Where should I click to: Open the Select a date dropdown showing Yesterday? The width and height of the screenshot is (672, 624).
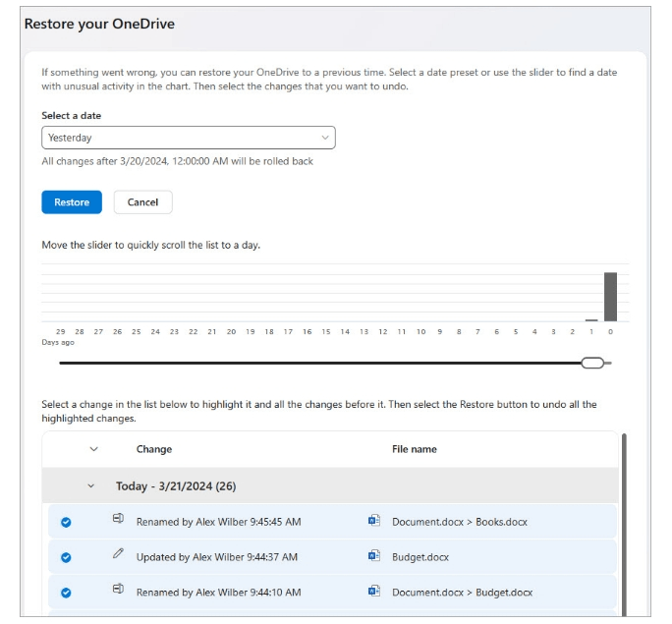point(189,138)
